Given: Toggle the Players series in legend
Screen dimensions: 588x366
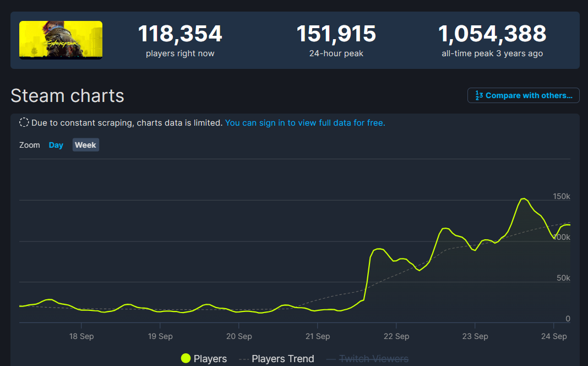Looking at the screenshot, I should coord(204,358).
